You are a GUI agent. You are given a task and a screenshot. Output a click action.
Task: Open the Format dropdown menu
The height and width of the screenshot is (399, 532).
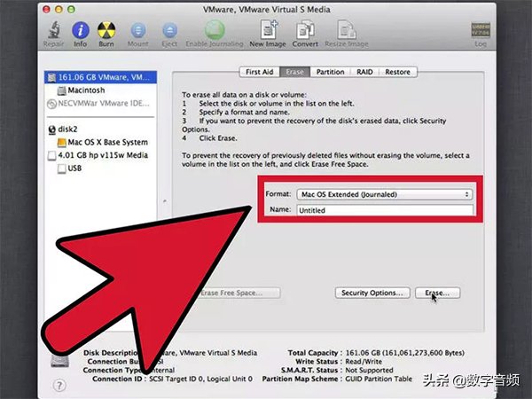385,194
